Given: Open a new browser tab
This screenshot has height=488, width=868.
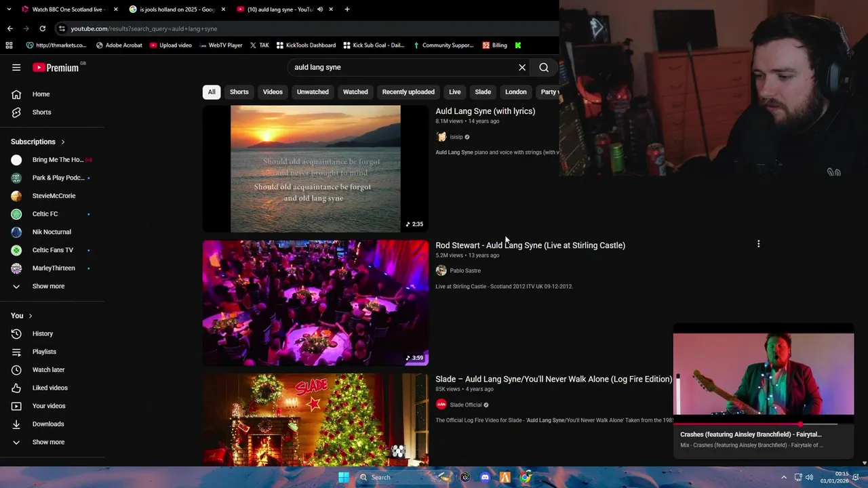Looking at the screenshot, I should (x=347, y=9).
